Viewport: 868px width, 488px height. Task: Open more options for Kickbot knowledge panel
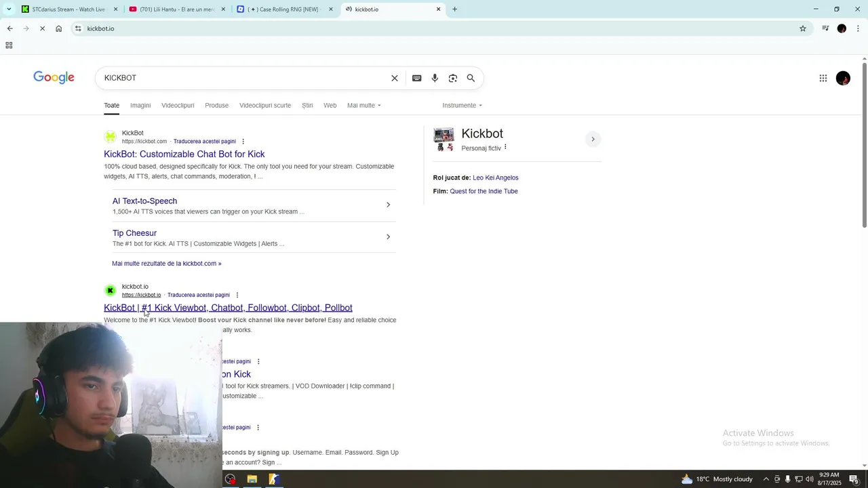[505, 147]
